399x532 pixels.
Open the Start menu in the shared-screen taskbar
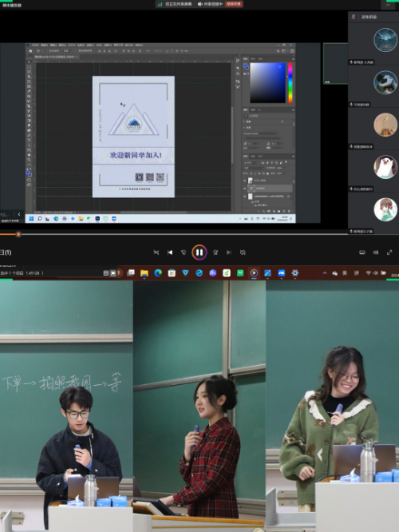point(31,219)
